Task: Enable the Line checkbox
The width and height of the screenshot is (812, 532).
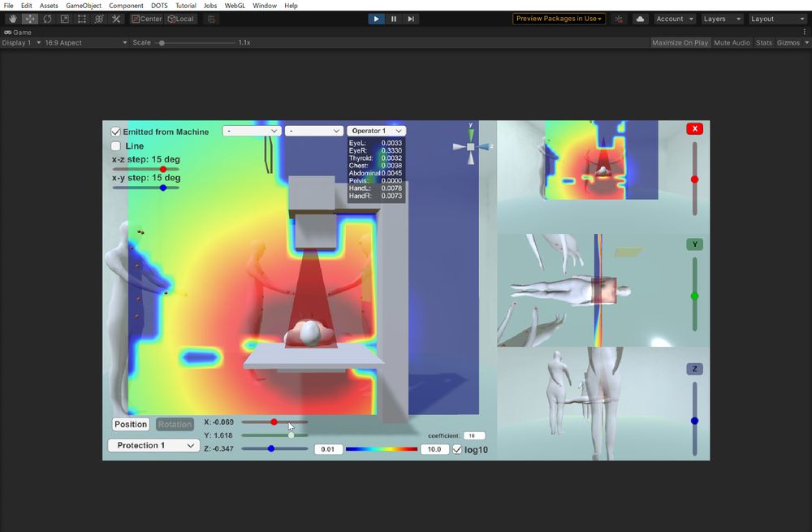Action: [x=116, y=146]
